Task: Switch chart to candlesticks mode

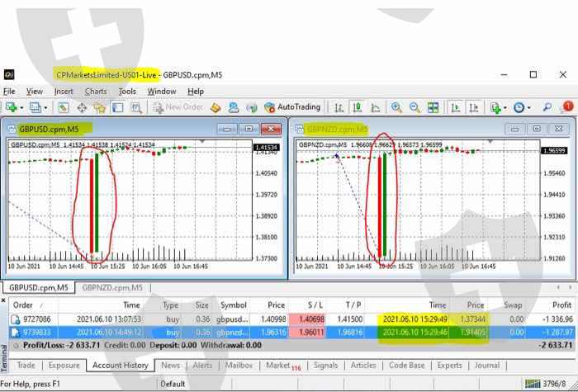Action: pos(357,107)
